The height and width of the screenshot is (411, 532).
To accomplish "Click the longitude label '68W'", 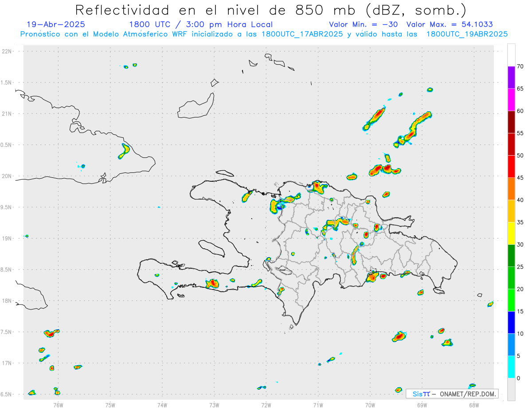I will [x=474, y=404].
